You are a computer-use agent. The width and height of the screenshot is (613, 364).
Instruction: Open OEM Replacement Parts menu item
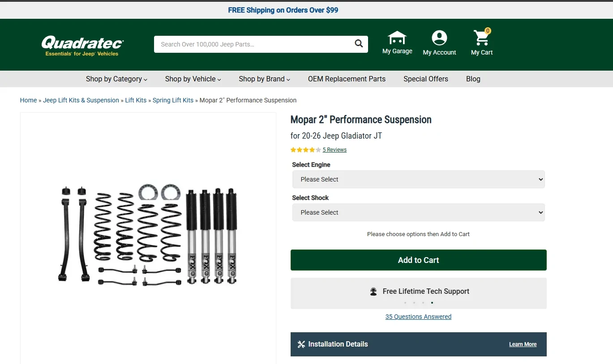(347, 79)
